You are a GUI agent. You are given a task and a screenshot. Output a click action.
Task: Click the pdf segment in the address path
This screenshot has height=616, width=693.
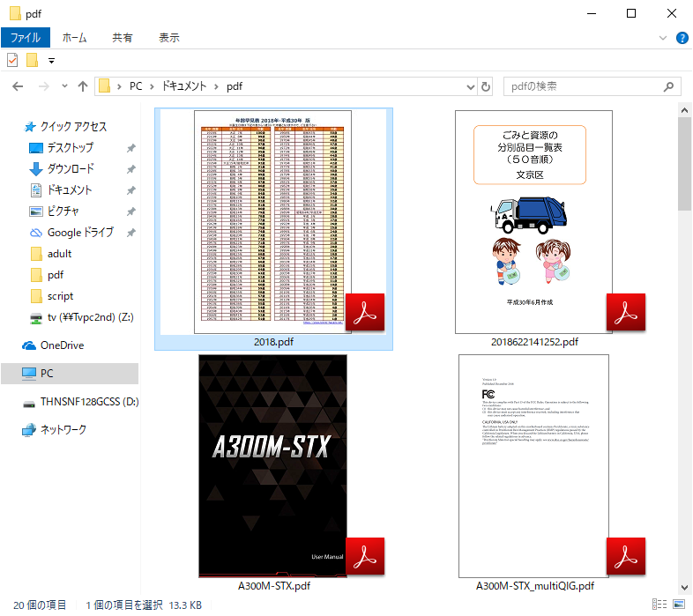point(235,86)
